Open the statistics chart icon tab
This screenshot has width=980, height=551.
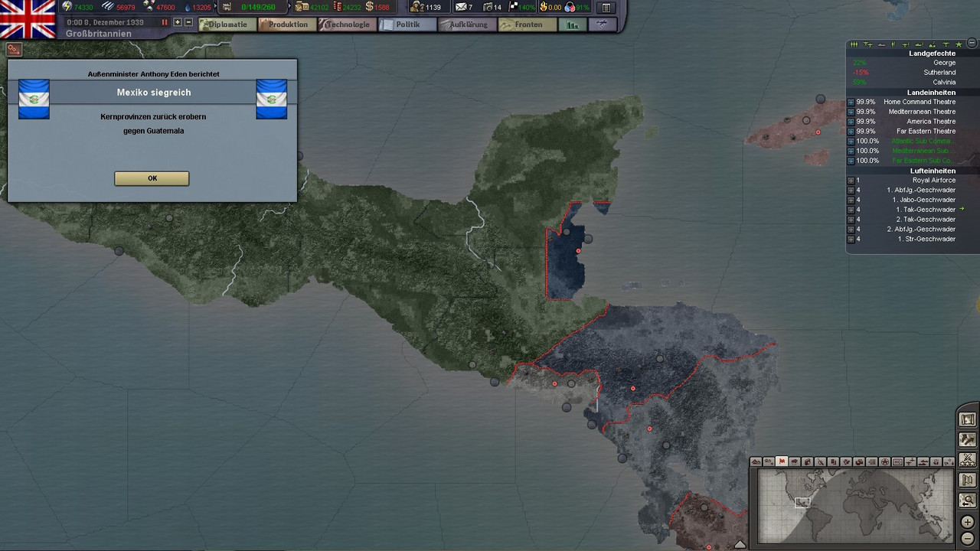click(x=572, y=24)
